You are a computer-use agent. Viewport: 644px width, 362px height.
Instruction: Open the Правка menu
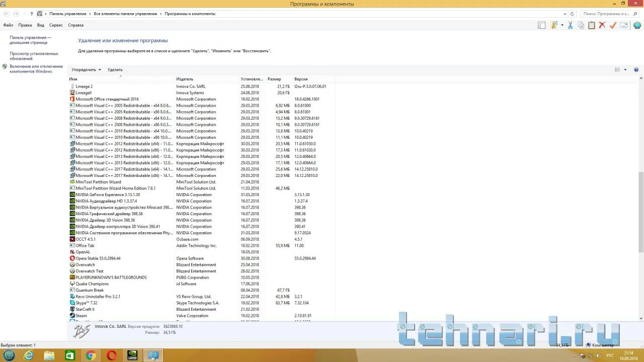[25, 25]
